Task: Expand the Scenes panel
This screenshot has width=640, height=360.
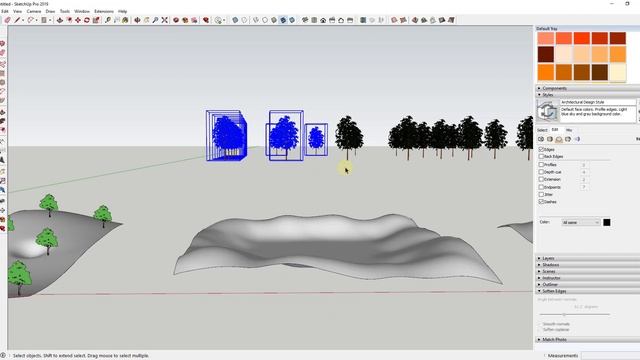Action: click(x=587, y=271)
